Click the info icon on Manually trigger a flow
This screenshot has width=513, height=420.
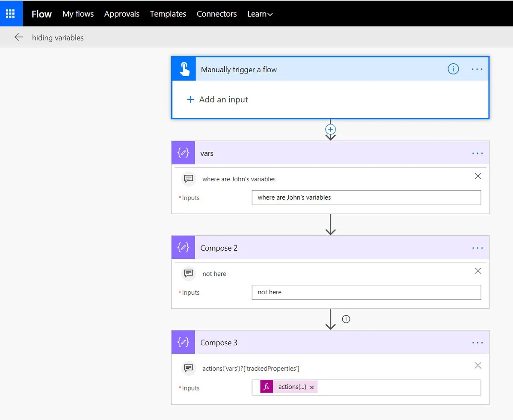click(453, 69)
